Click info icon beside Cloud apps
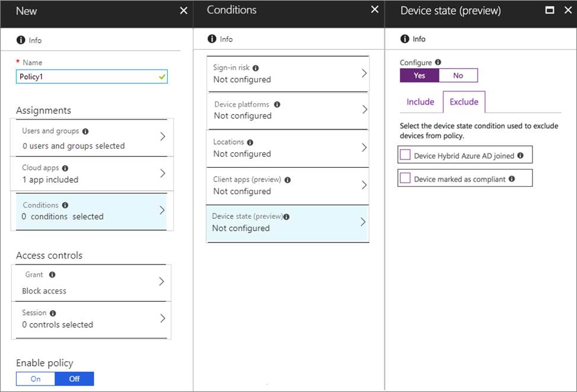Screen dimensions: 577x392 [x=65, y=168]
